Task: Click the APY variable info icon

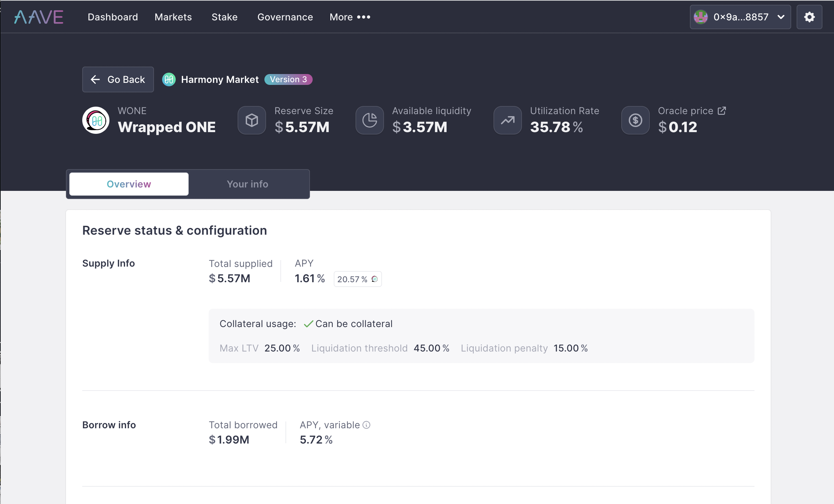Action: (366, 425)
